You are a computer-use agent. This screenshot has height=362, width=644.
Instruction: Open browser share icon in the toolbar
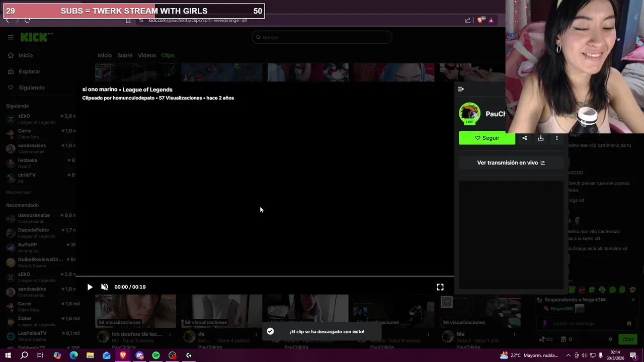point(468,20)
